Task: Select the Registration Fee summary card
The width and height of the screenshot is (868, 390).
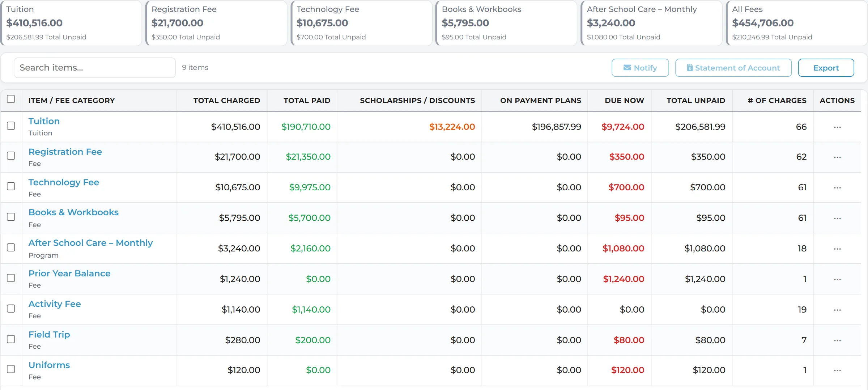Action: click(216, 23)
